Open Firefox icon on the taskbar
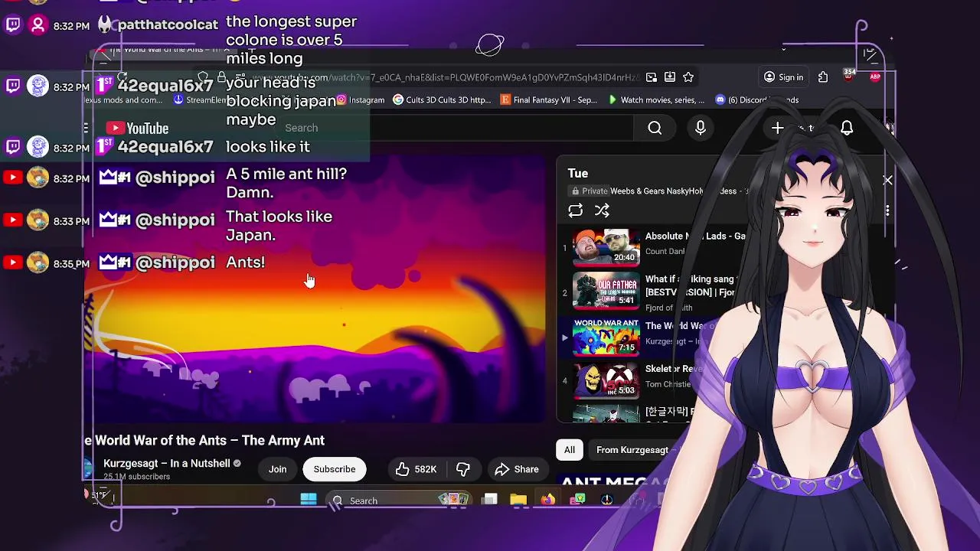 pyautogui.click(x=547, y=500)
